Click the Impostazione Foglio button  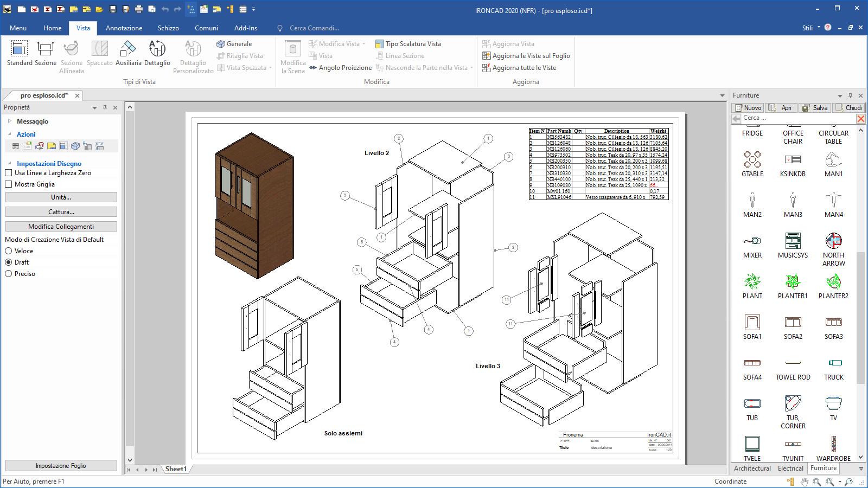tap(61, 466)
